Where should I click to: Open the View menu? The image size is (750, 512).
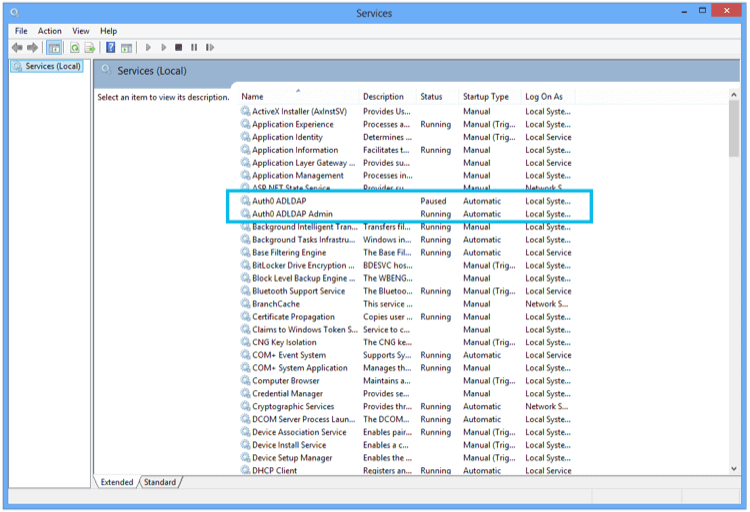tap(80, 31)
